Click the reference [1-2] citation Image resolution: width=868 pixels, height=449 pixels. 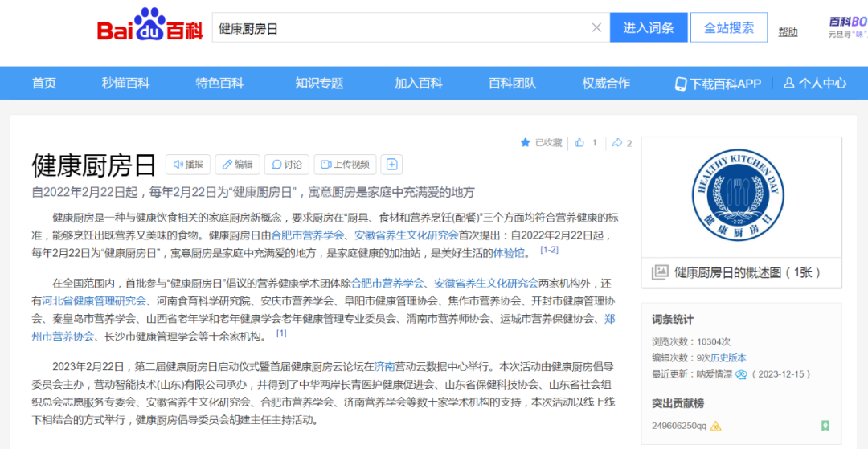(x=549, y=250)
